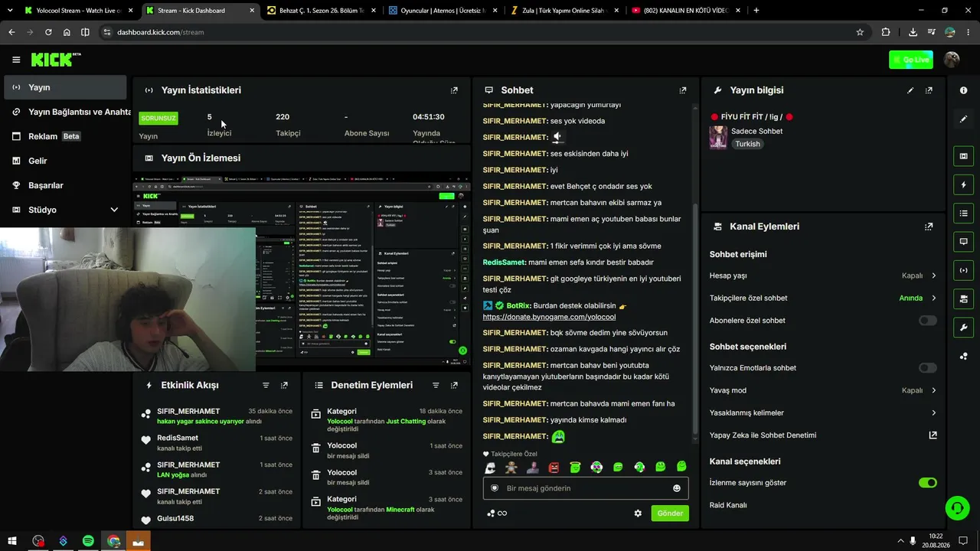Screen dimensions: 980x551
Task: Open Denetim Eylemleri filter options
Action: coord(436,386)
